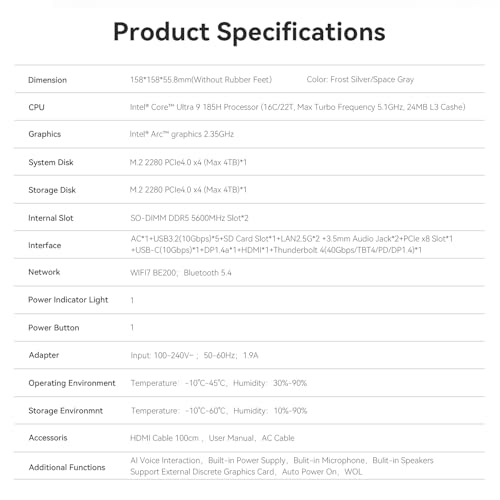Screen dimensions: 500x500
Task: Click the System Disk label
Action: tap(51, 162)
